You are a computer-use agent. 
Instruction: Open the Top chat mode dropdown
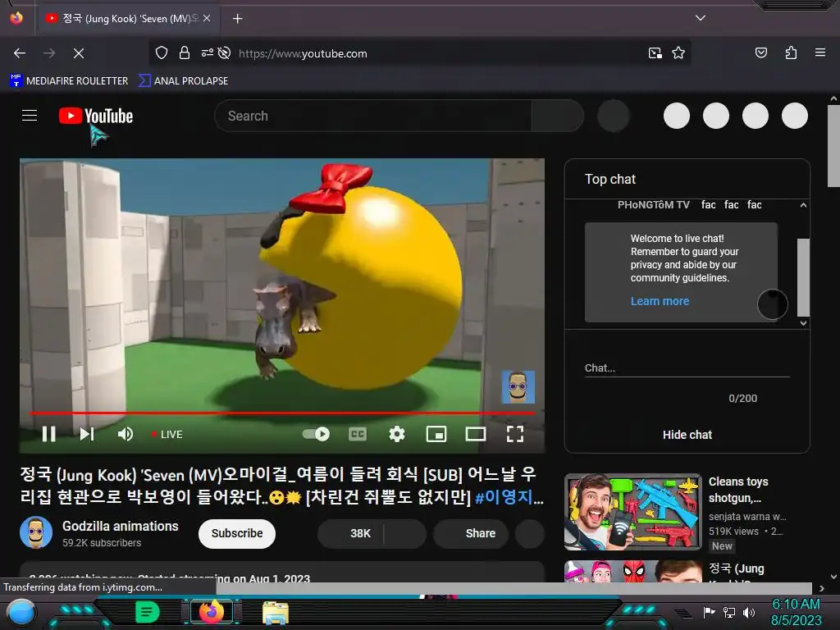(610, 179)
